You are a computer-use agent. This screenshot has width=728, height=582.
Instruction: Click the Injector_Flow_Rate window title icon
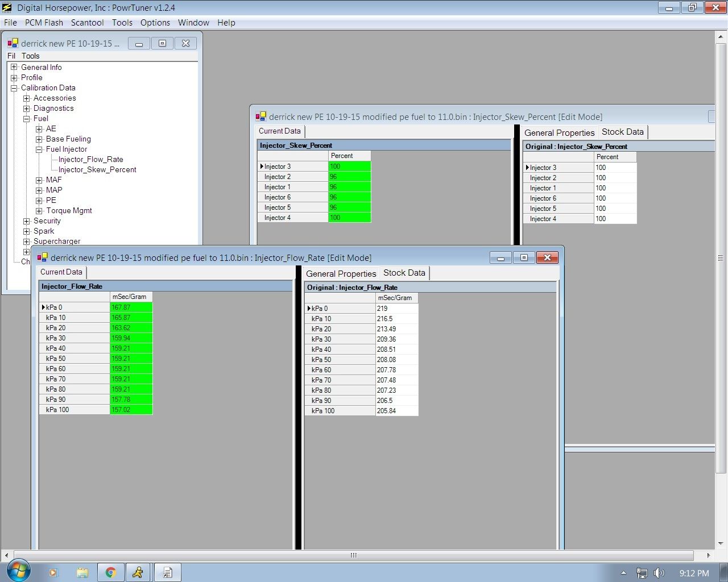[x=42, y=257]
